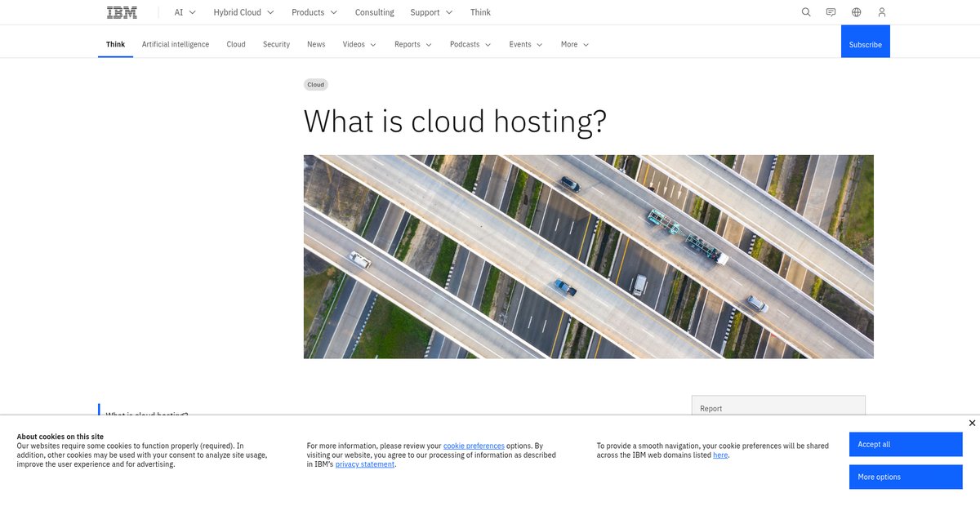Click the Report card
This screenshot has height=506, width=980.
pos(778,406)
